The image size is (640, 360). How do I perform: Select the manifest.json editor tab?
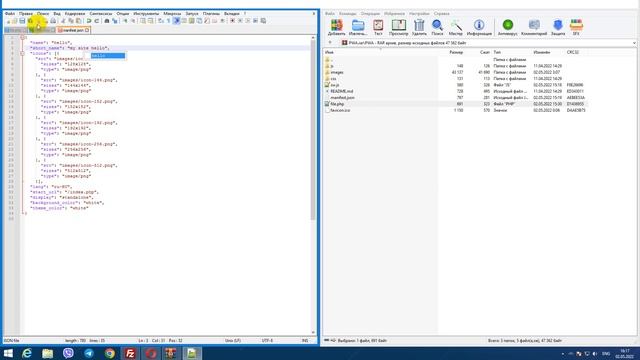[72, 30]
